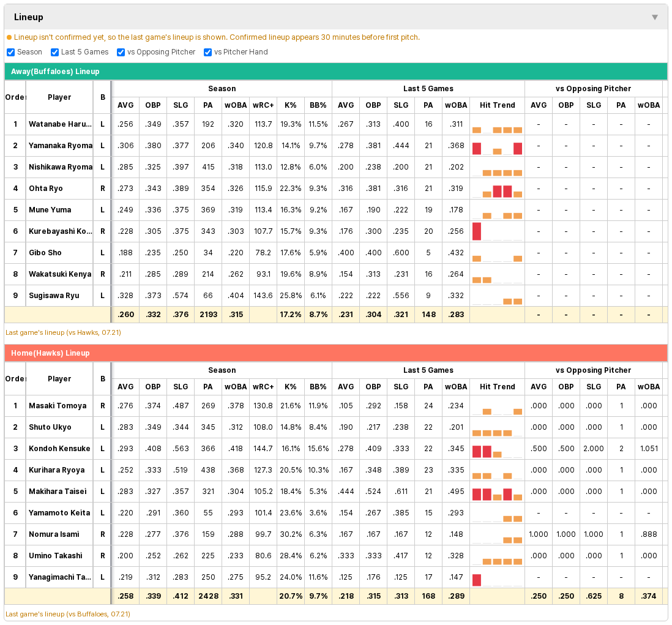Toggle the Last 5 Games checkbox

click(x=54, y=52)
